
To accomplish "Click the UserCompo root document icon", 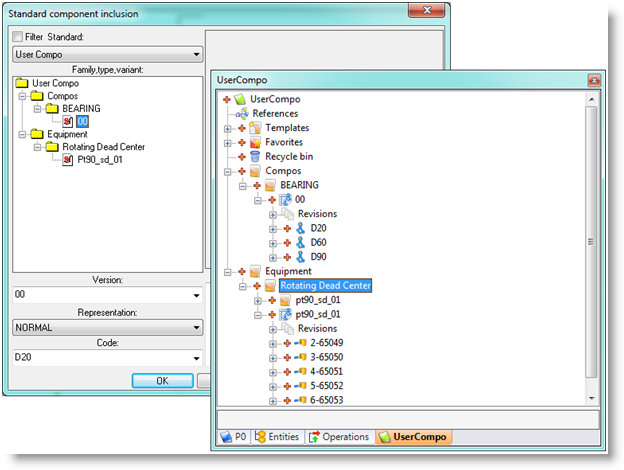I will click(x=240, y=99).
